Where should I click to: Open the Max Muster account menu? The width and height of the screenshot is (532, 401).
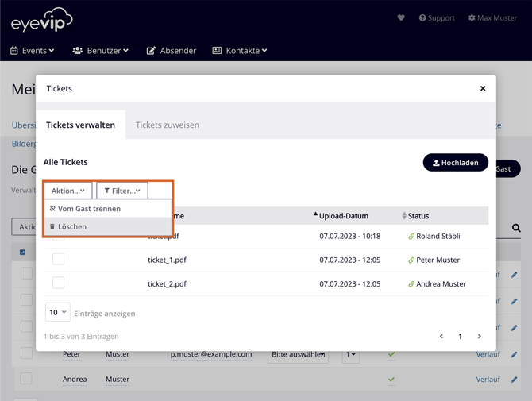[x=492, y=18]
